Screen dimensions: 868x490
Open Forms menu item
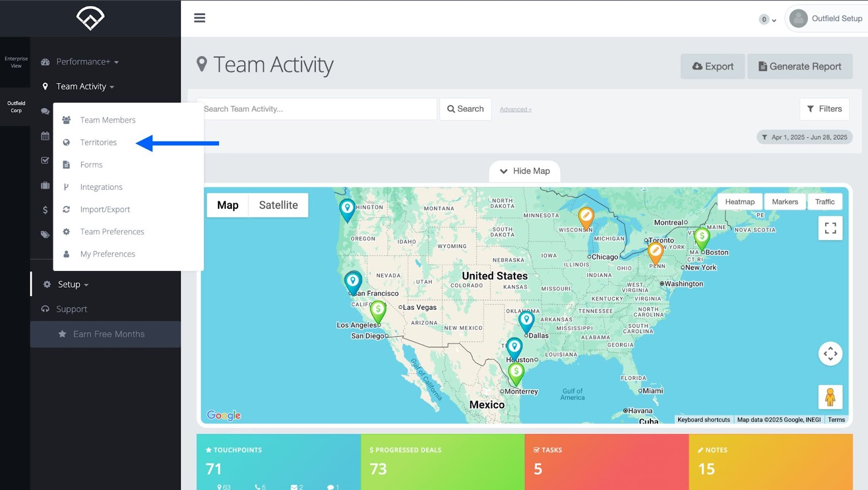(x=91, y=164)
